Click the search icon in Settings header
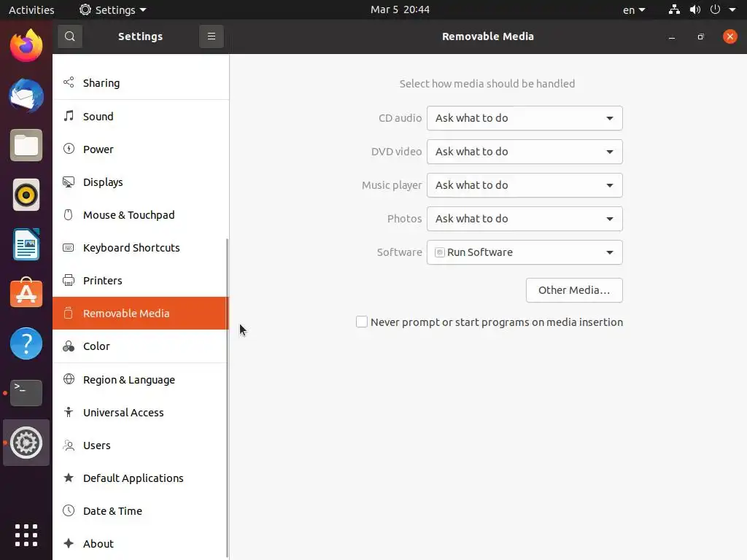This screenshot has width=747, height=560. [x=70, y=36]
